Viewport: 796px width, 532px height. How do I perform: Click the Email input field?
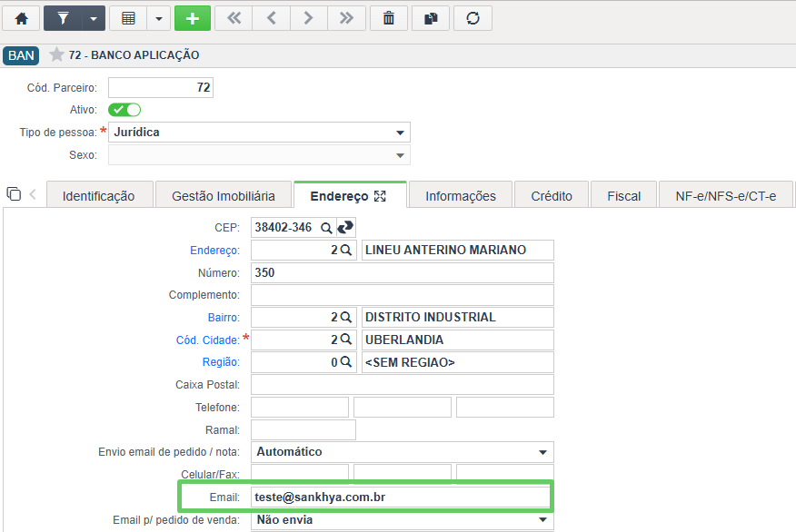pos(400,498)
